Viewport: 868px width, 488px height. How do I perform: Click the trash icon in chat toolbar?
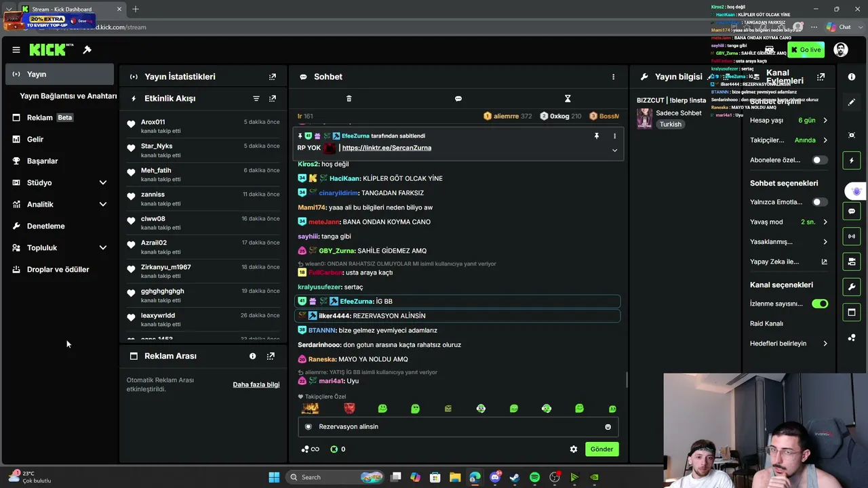tap(349, 99)
